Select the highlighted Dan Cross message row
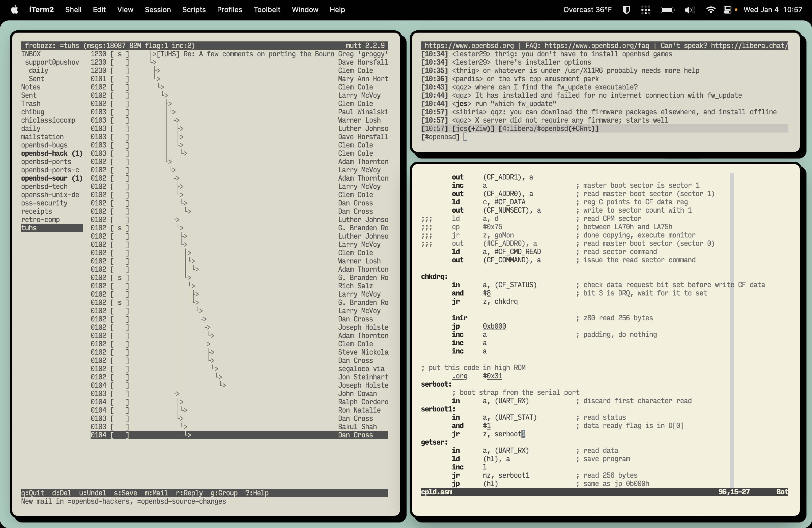The width and height of the screenshot is (812, 528). (x=239, y=435)
